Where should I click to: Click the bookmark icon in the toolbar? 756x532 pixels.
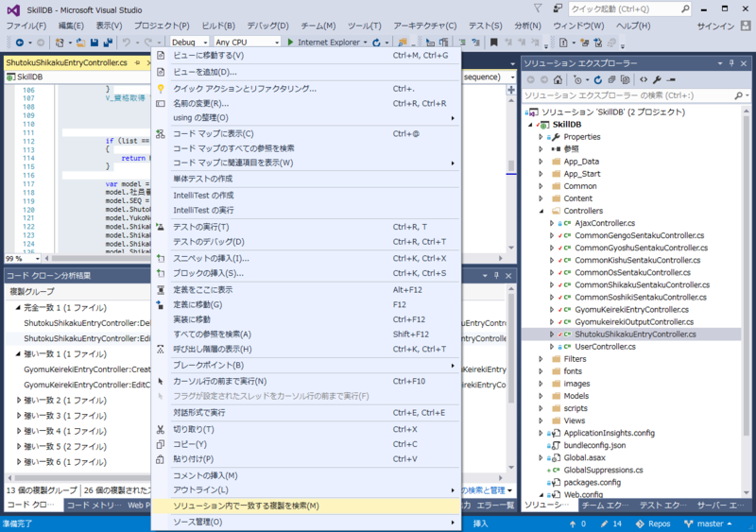click(493, 43)
